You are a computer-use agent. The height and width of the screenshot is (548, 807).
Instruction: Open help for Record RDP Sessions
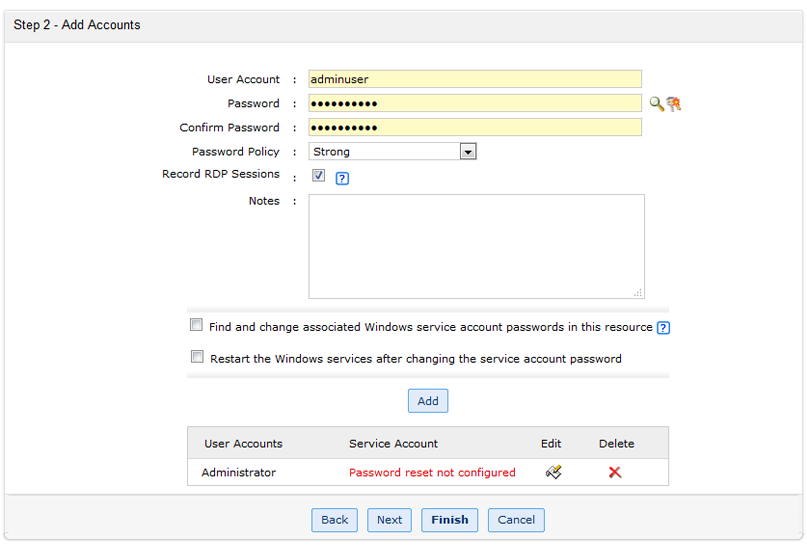[x=342, y=178]
